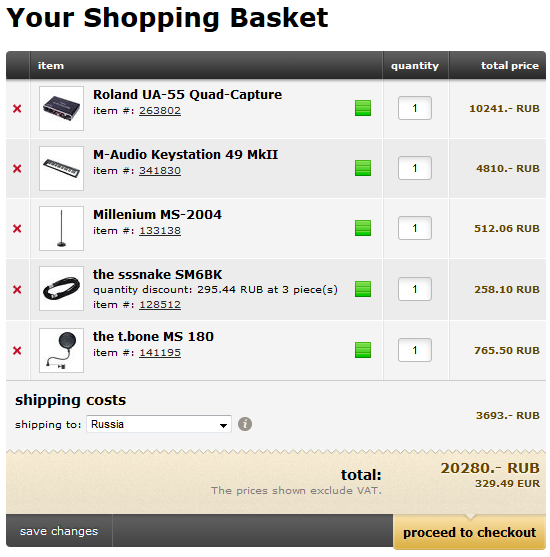Open the shipping country dropdown showing Russia
550x557 pixels.
pyautogui.click(x=159, y=424)
